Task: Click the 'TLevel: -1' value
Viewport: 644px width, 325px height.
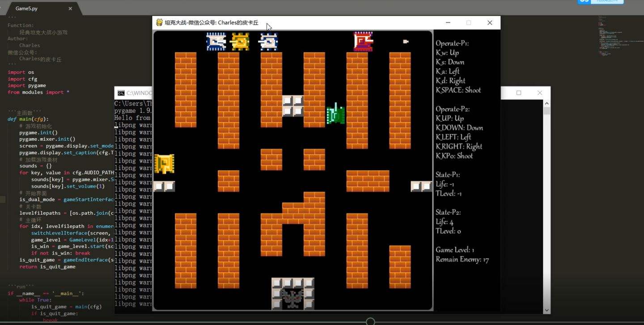Action: [x=449, y=193]
